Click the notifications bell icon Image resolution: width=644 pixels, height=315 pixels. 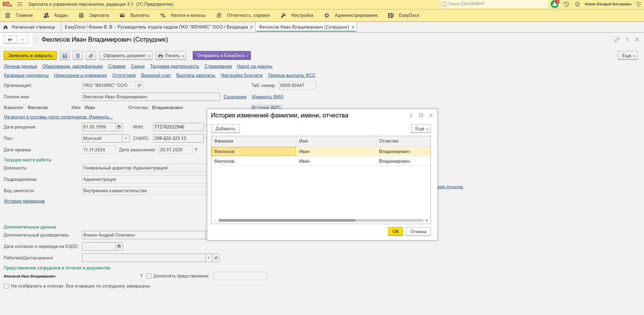click(x=554, y=4)
